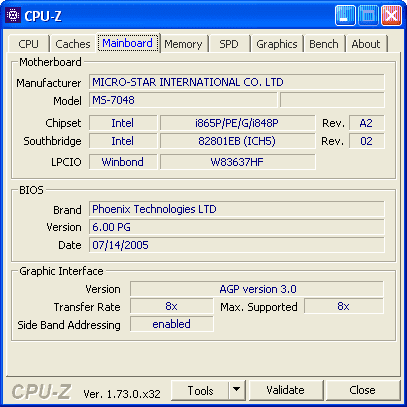Viewport: 407px width, 407px height.
Task: Click Side Band Addressing enabled value
Action: tap(172, 324)
